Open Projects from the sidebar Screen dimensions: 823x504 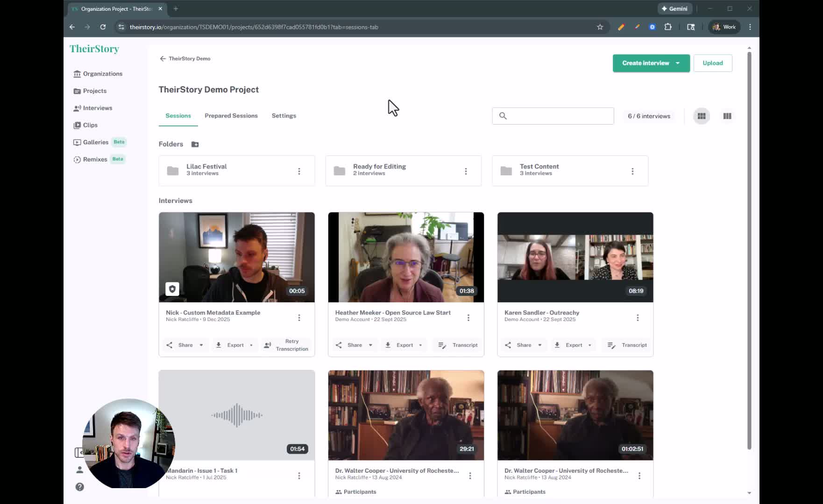(90, 91)
